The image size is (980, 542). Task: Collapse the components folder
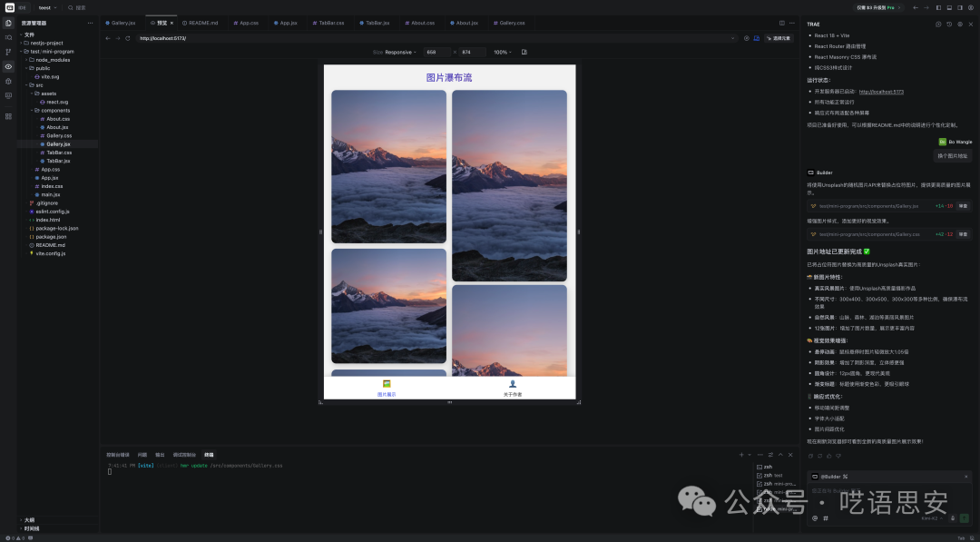pyautogui.click(x=54, y=110)
